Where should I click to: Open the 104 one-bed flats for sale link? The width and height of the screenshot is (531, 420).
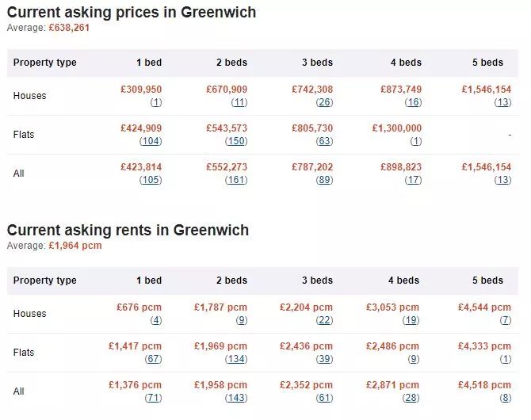click(151, 141)
